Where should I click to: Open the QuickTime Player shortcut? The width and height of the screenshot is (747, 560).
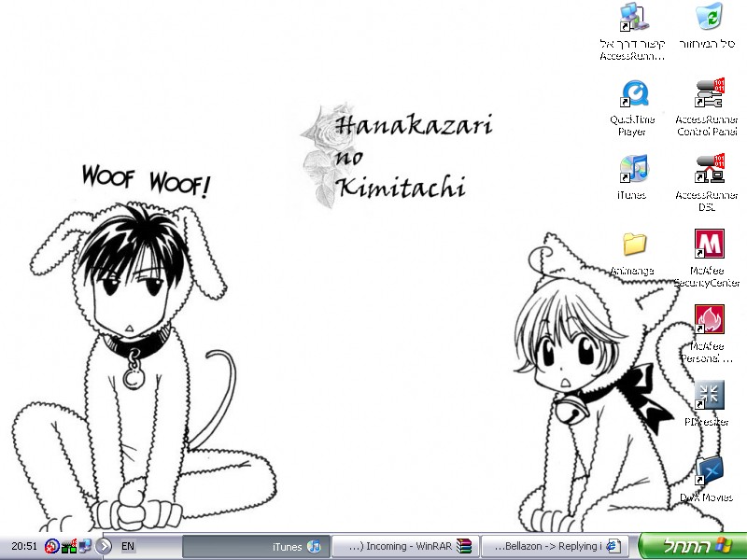pyautogui.click(x=633, y=94)
